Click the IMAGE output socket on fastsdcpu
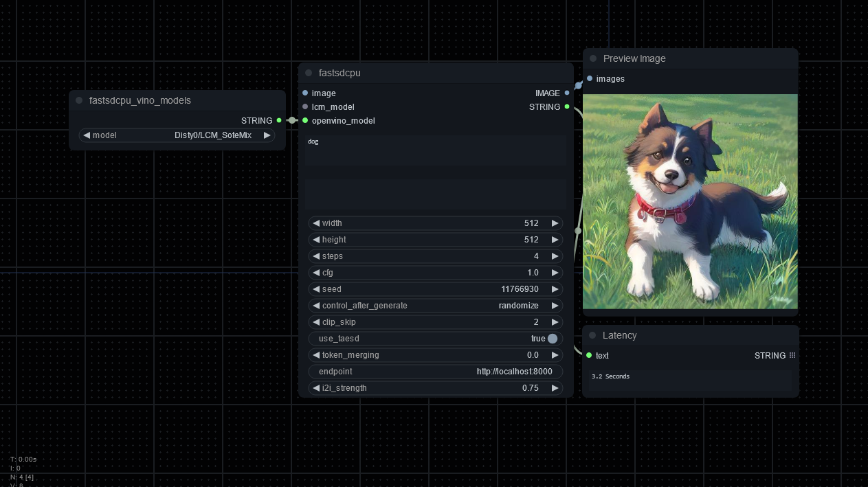The image size is (868, 487). click(x=567, y=93)
